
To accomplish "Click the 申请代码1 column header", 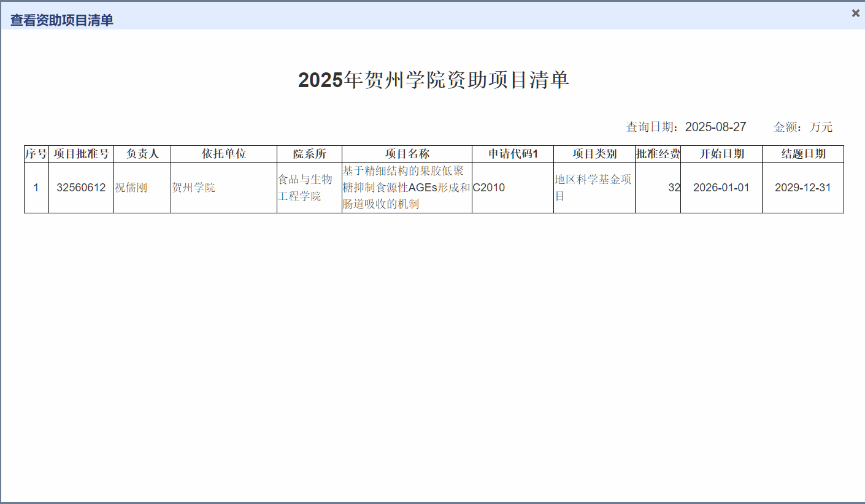I will pyautogui.click(x=513, y=154).
